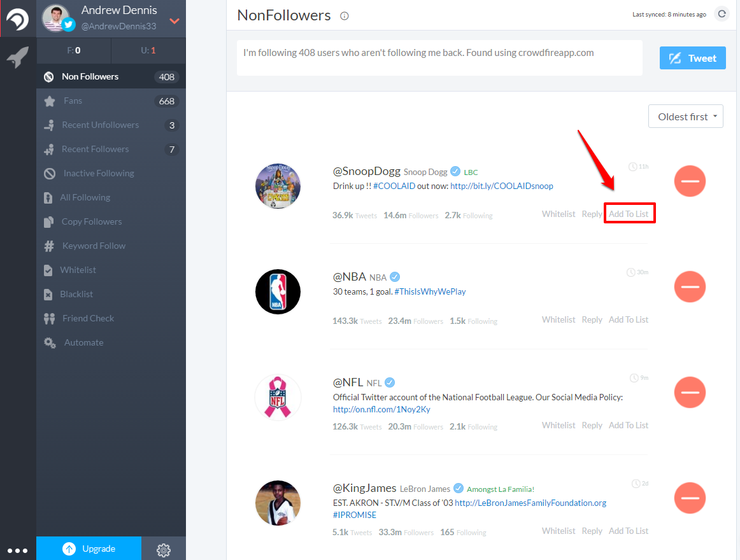
Task: Click the Recent Followers person icon
Action: (49, 150)
